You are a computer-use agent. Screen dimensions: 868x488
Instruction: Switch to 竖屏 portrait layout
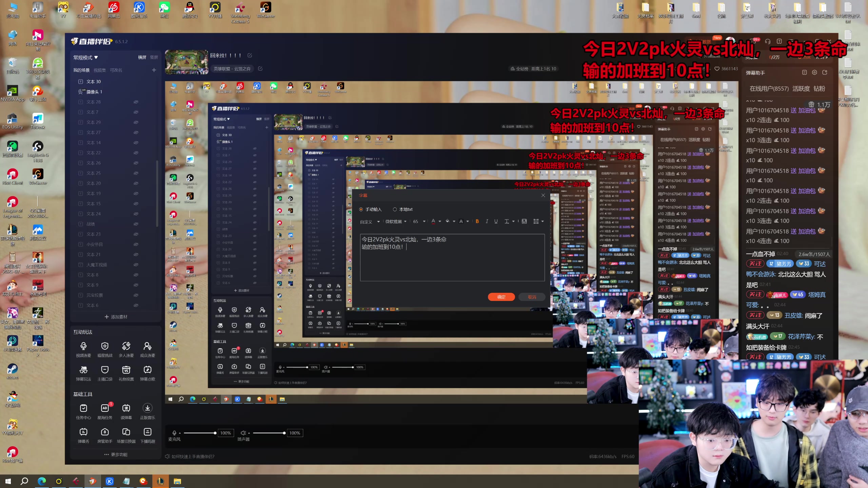(154, 58)
